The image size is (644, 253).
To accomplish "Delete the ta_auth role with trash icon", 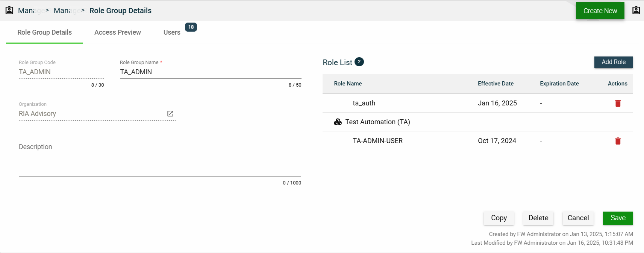I will (x=618, y=103).
